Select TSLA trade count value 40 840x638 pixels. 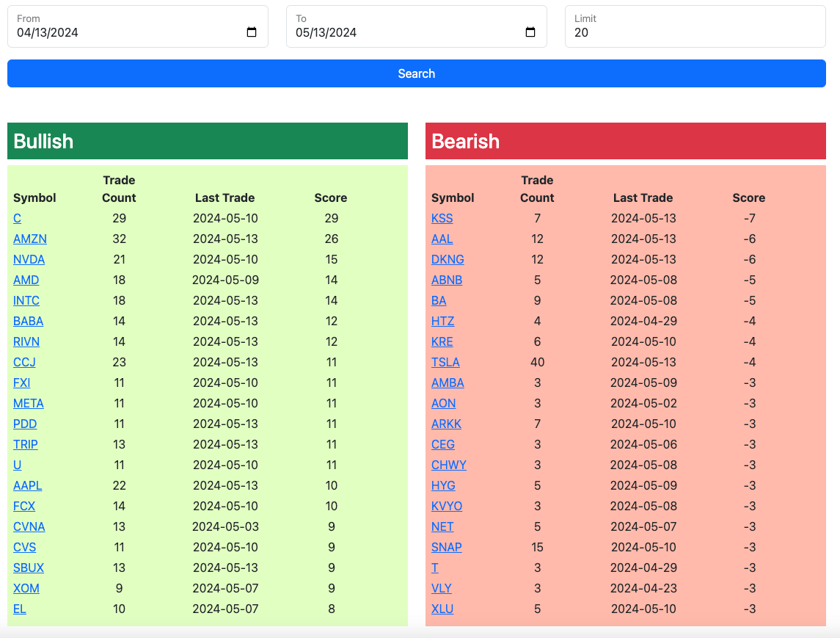tap(537, 363)
